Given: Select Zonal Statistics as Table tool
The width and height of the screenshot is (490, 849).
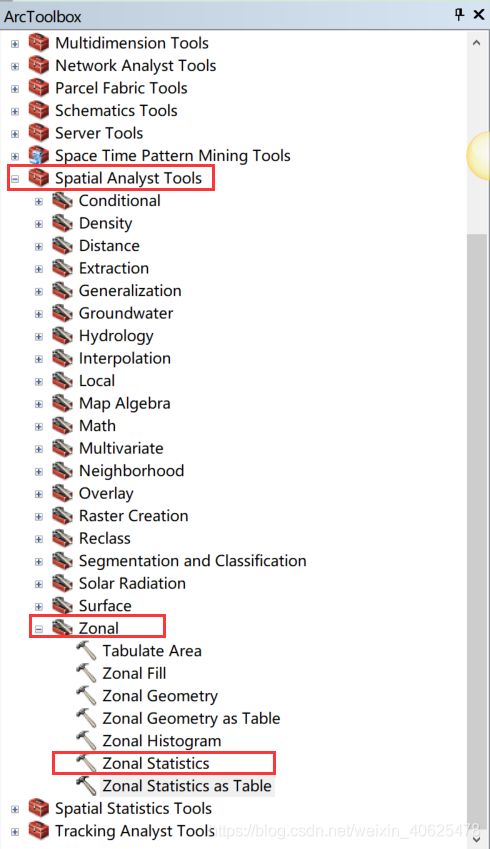Looking at the screenshot, I should (x=187, y=785).
